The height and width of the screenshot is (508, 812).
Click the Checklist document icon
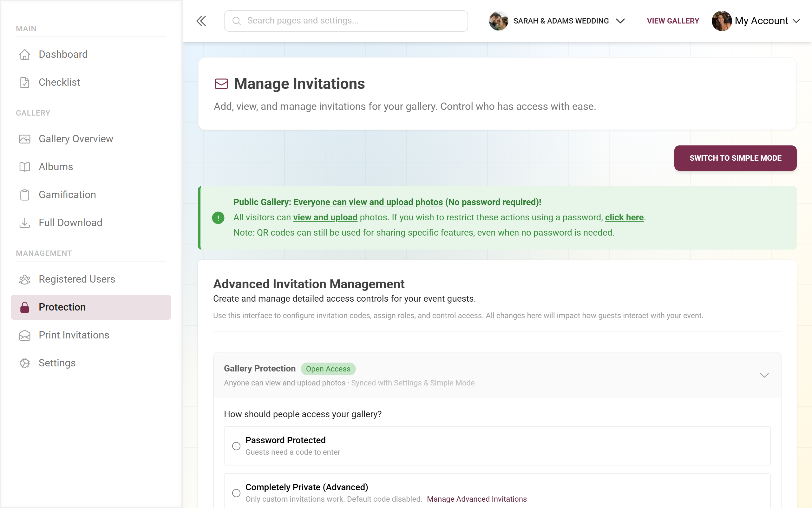tap(24, 82)
